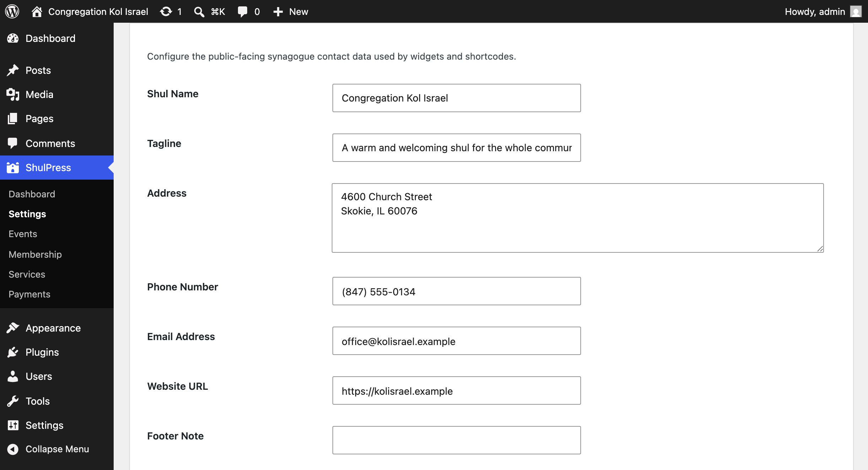
Task: Click the Collapse Menu arrow icon
Action: tap(13, 449)
